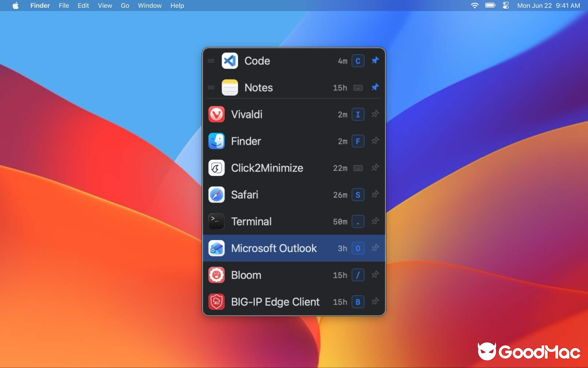Click the S hotkey badge for Safari
The image size is (588, 368).
point(358,195)
